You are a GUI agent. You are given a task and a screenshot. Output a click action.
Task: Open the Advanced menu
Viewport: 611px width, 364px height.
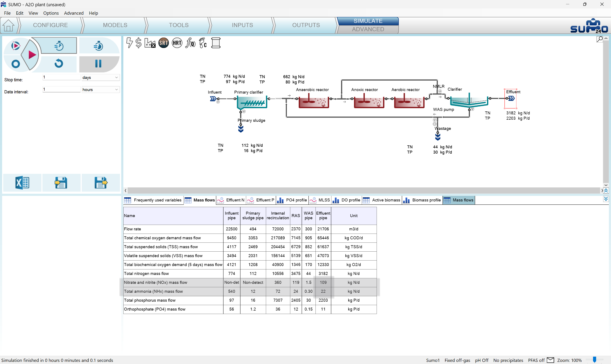click(x=74, y=13)
